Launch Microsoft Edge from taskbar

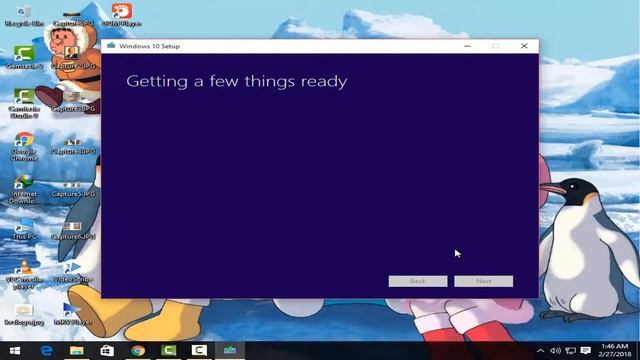click(x=46, y=351)
